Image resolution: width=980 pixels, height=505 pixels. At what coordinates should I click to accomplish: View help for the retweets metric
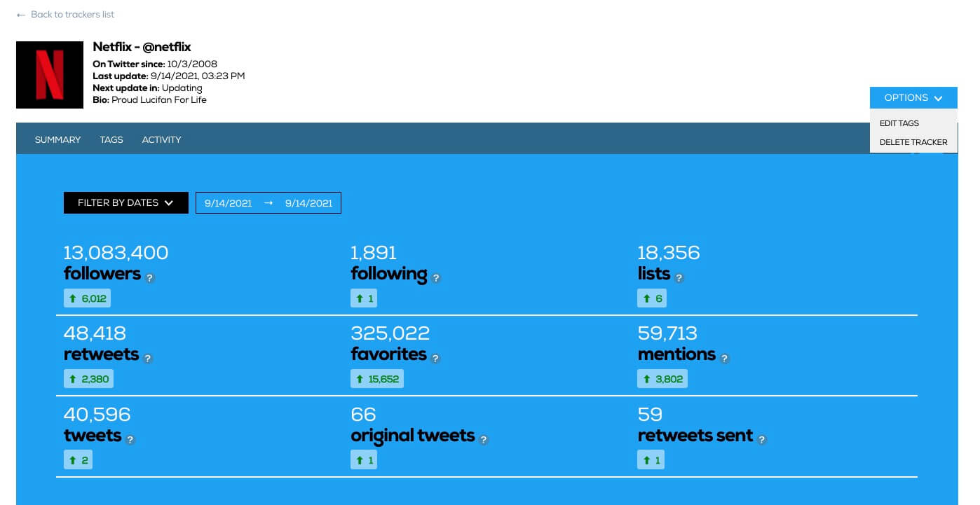point(148,359)
